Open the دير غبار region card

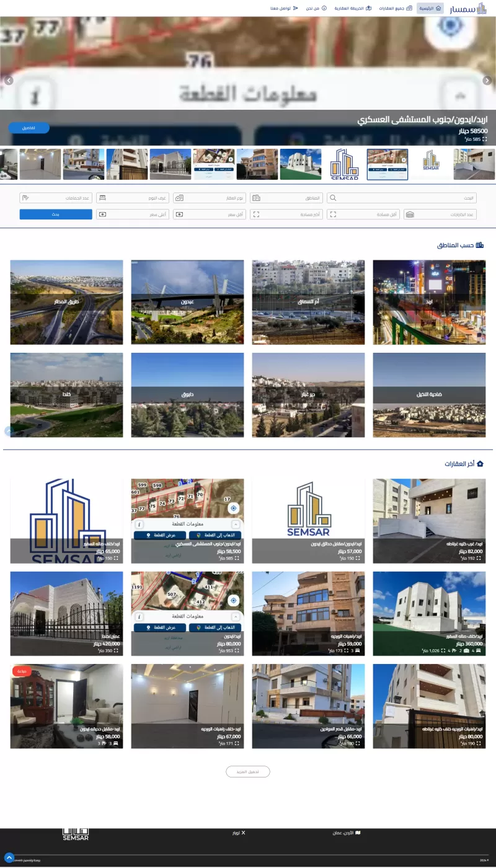(x=308, y=395)
